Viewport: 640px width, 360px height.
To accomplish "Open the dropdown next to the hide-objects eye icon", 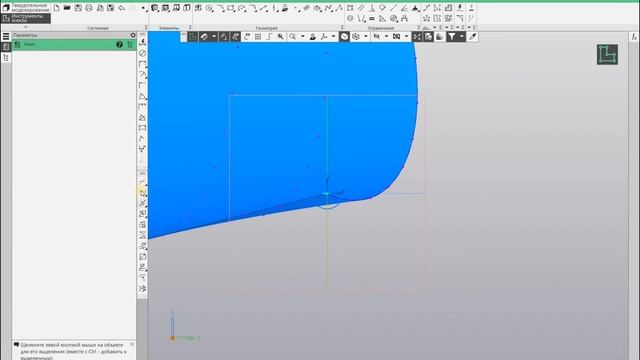I will 386,37.
